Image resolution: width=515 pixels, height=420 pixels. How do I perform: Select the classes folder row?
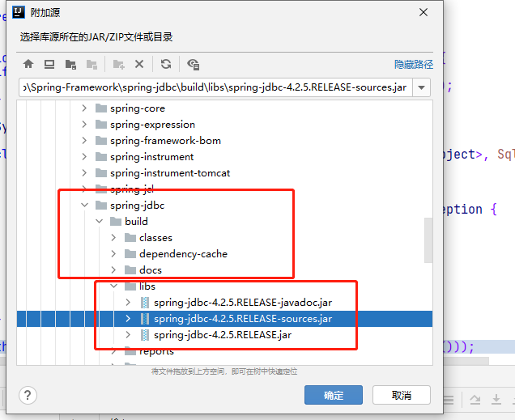click(x=224, y=238)
